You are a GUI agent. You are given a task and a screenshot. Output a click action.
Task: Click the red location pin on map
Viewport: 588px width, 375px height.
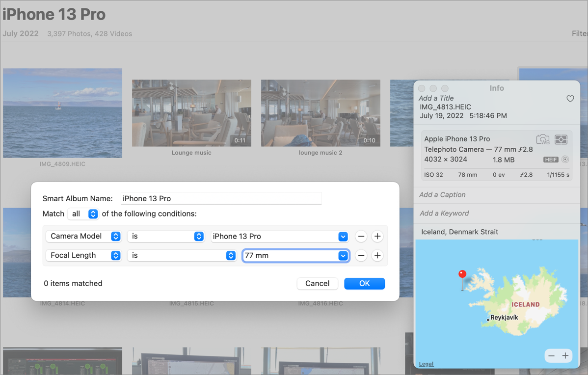tap(462, 274)
